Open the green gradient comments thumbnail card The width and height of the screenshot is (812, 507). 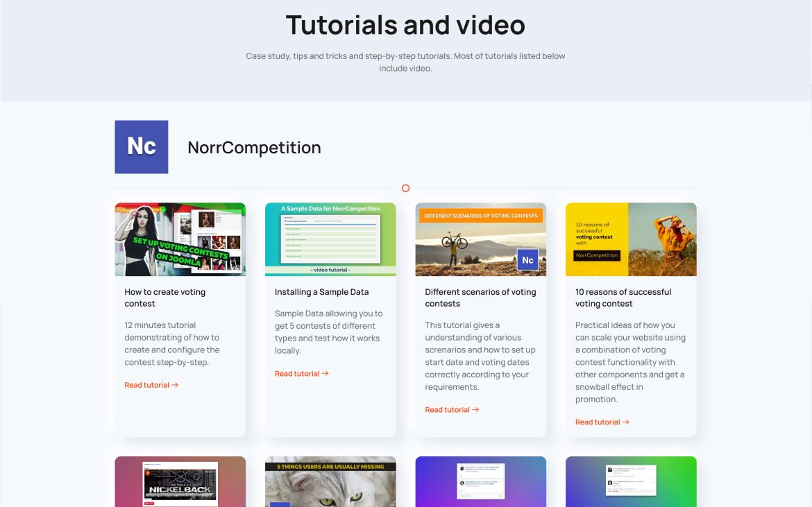(x=631, y=481)
